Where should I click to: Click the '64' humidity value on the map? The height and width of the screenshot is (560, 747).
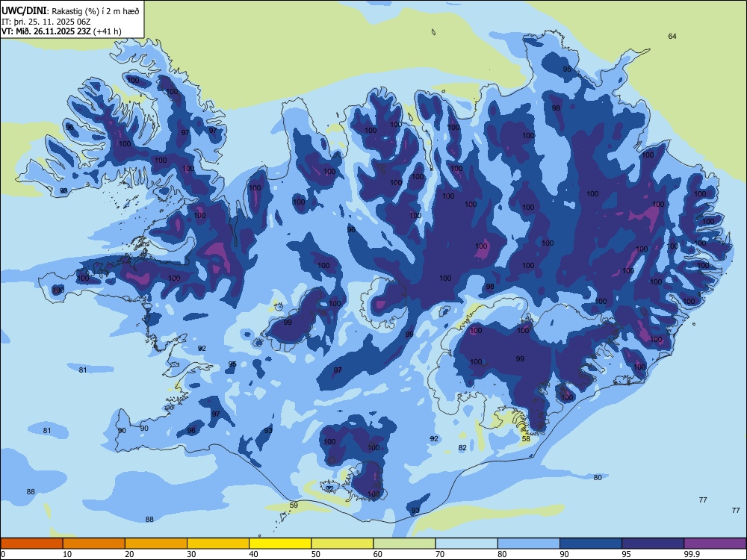point(672,36)
